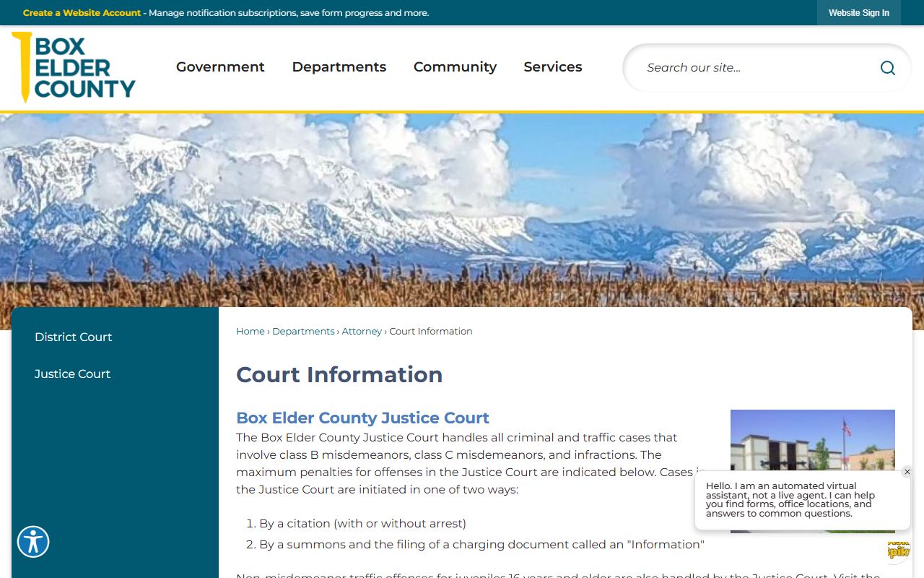Go to Attorney breadcrumb link

point(362,332)
